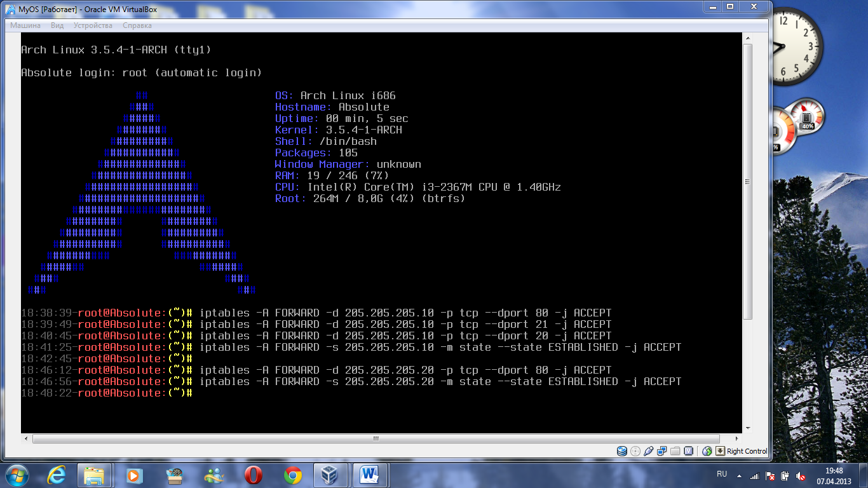Screen dimensions: 868x488
Task: Switch to Microsoft Word in the taskbar
Action: (x=370, y=475)
